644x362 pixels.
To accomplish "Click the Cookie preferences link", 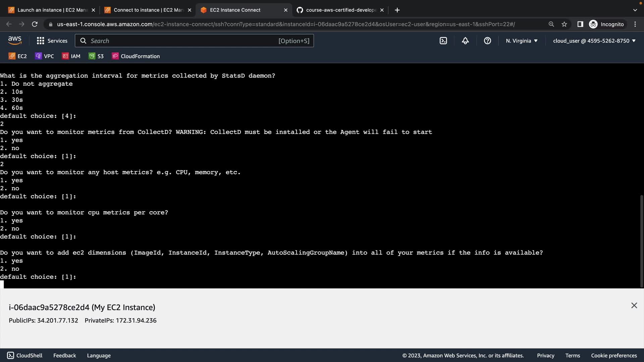I will click(x=614, y=356).
